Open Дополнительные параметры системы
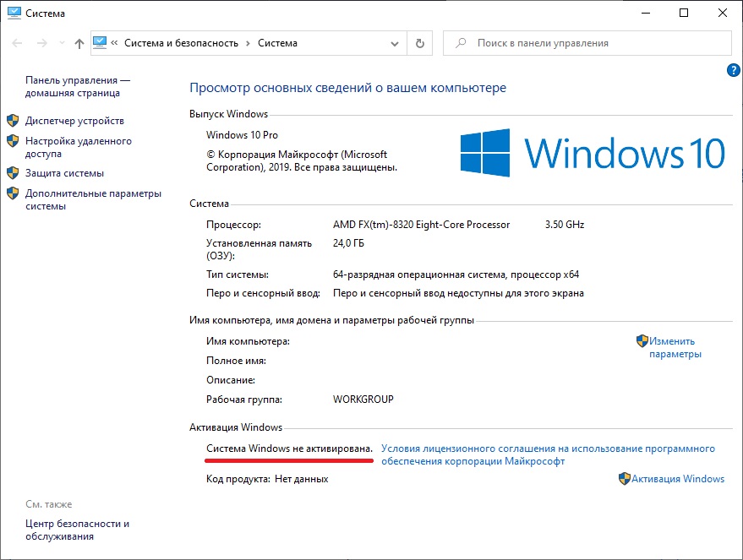 (93, 200)
